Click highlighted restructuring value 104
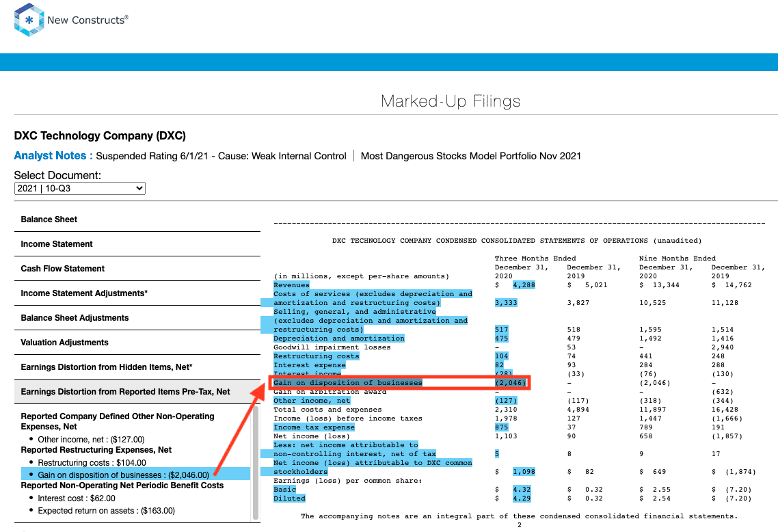This screenshot has width=778, height=532. coord(502,356)
